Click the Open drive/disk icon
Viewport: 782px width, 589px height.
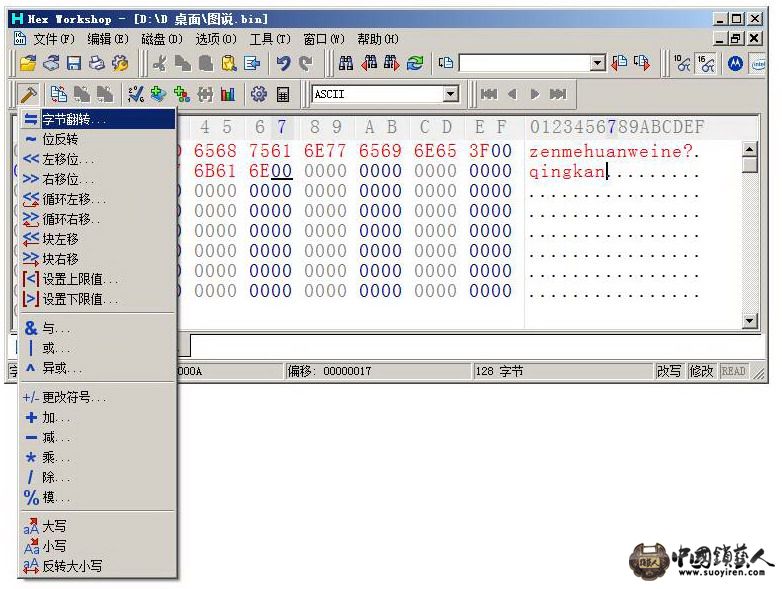tap(51, 63)
